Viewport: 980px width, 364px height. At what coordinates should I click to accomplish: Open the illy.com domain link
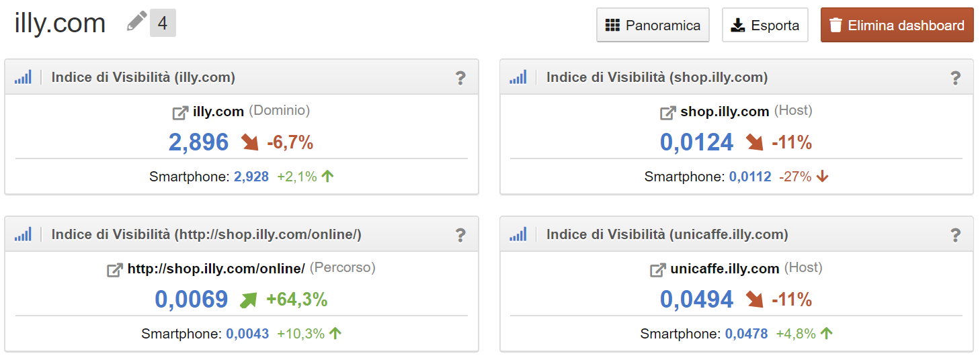click(218, 112)
